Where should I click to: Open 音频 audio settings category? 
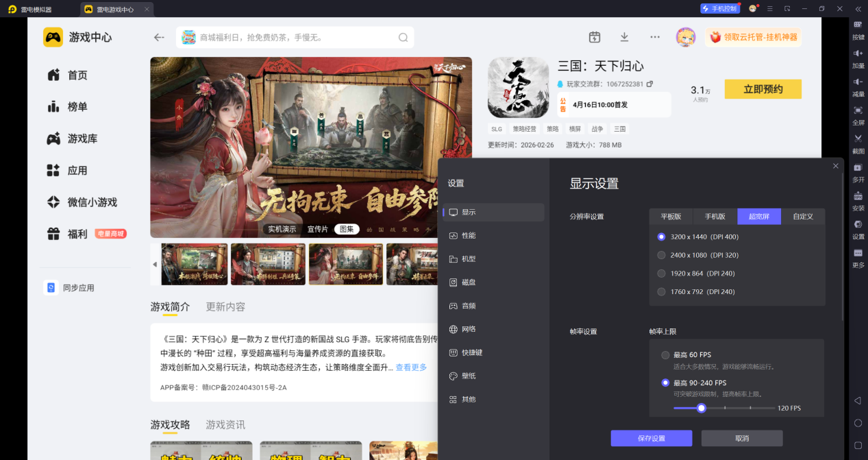(493, 306)
